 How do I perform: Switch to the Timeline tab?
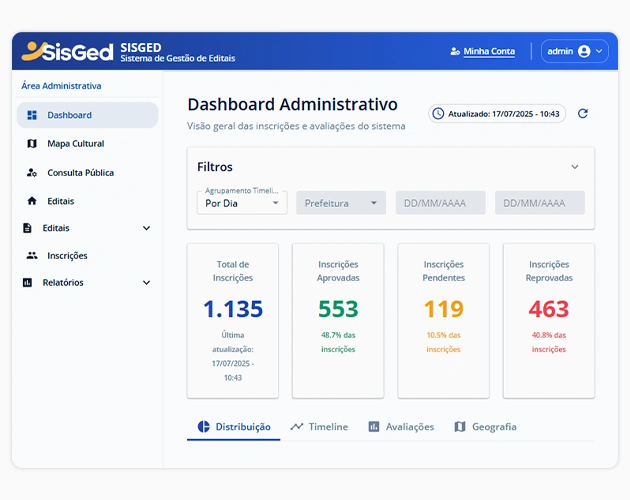[319, 427]
